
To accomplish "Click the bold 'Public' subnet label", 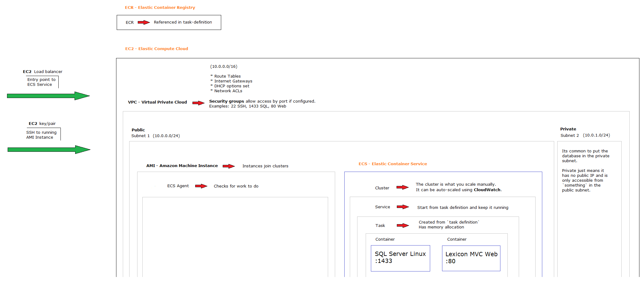I will point(138,130).
